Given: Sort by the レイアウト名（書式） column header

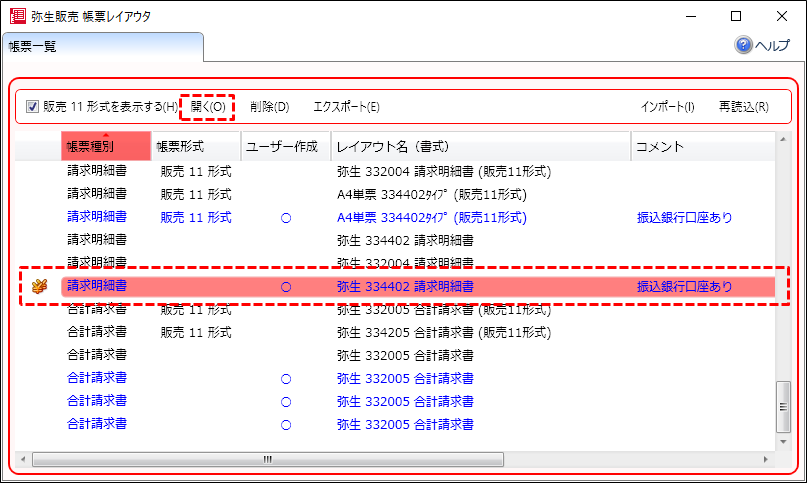Looking at the screenshot, I should point(481,146).
